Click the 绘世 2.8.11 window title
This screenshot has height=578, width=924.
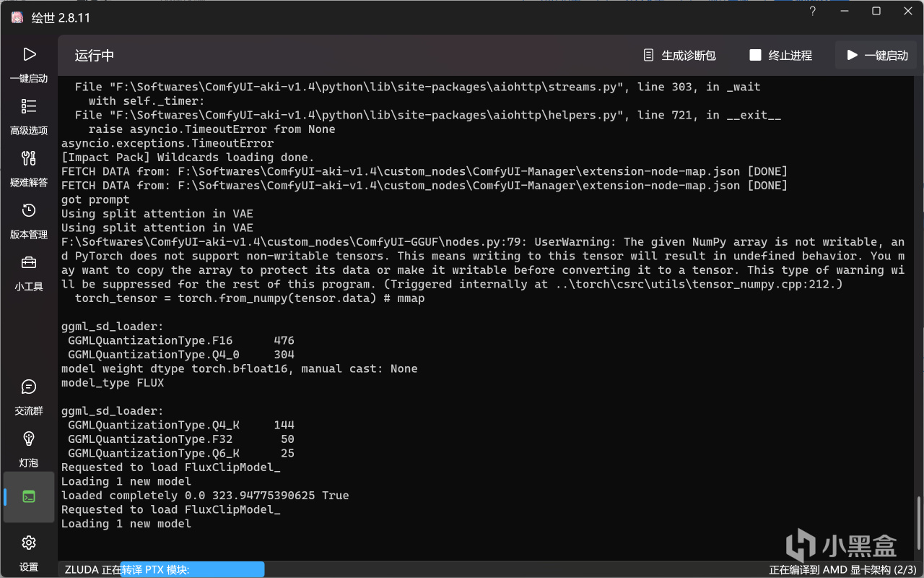[x=60, y=17]
